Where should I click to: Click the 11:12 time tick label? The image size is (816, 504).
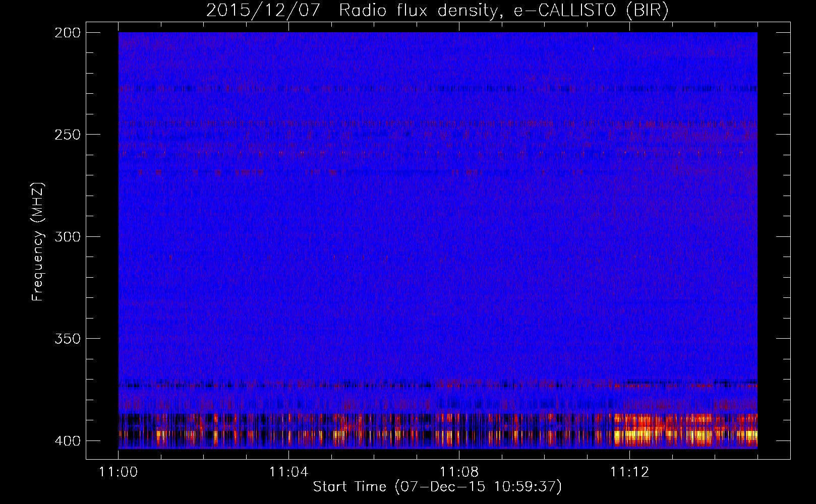point(629,472)
